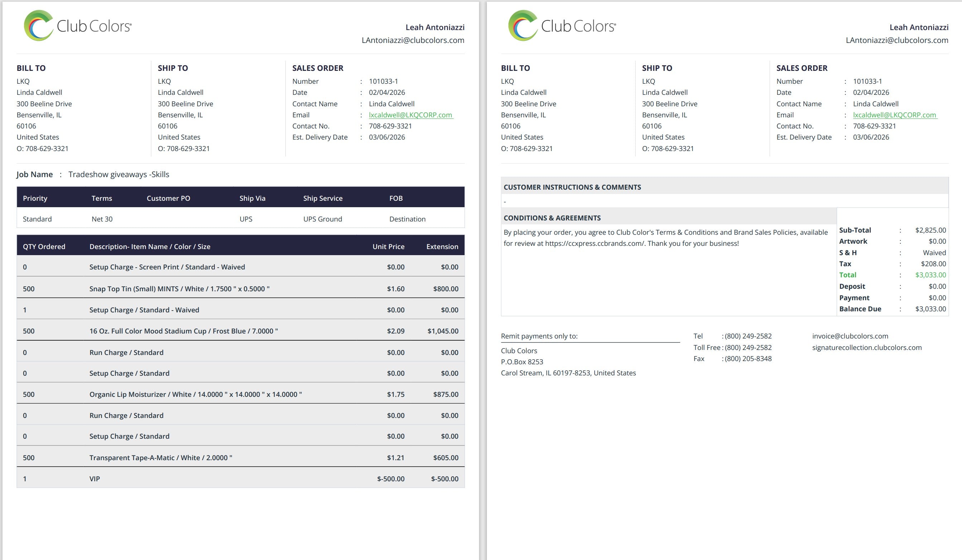Click the VIP discount row
Image resolution: width=962 pixels, height=560 pixels.
click(x=94, y=479)
